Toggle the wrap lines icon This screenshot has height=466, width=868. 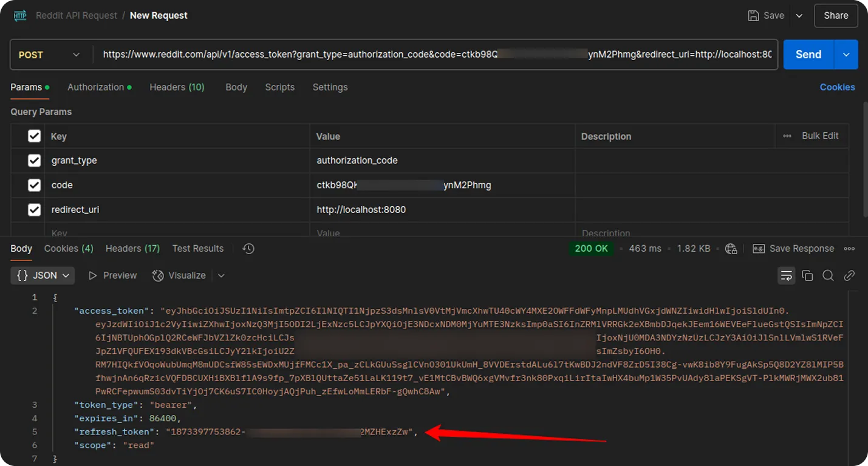(787, 275)
